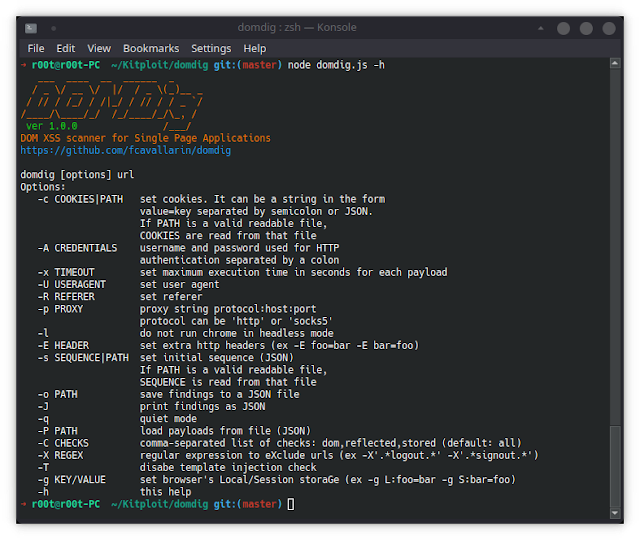
Task: Click 'proxy string protocol:host:port' text
Action: point(228,309)
